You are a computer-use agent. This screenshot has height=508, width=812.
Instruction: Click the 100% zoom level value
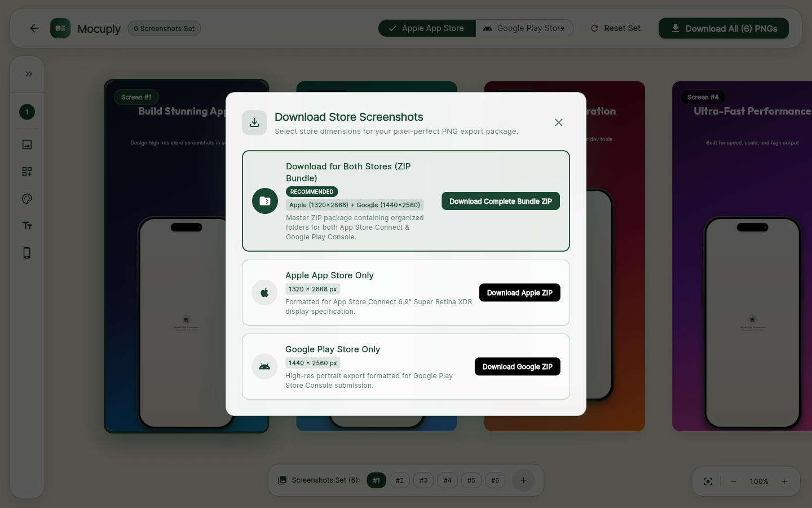point(759,481)
